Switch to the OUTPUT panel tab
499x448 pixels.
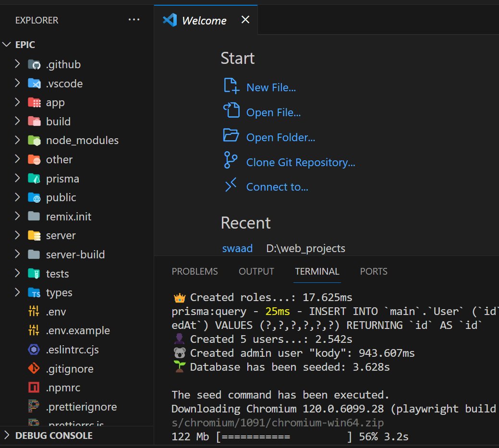pos(256,271)
